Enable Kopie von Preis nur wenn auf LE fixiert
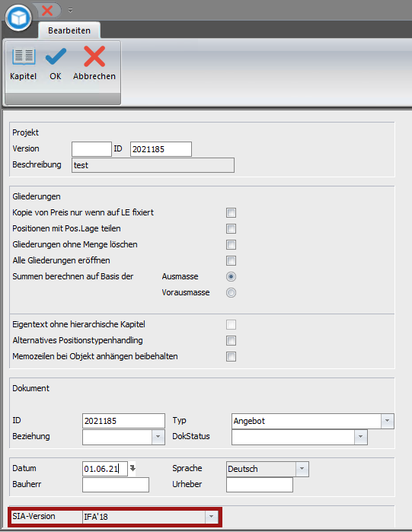Screen dimensions: 412x532 [231, 213]
